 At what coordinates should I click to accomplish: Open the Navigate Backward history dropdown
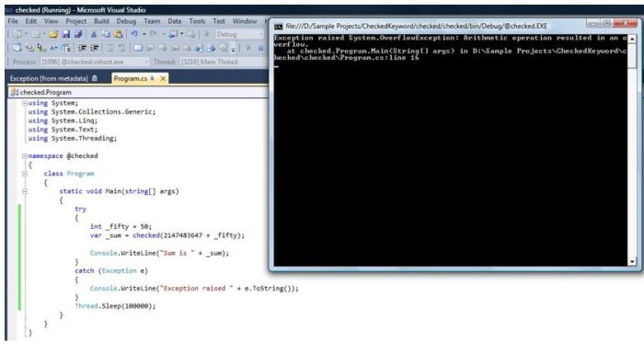coord(181,34)
